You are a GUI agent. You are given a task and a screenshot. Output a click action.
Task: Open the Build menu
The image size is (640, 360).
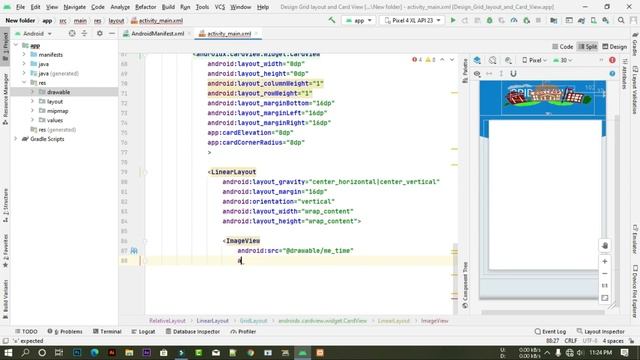[168, 7]
